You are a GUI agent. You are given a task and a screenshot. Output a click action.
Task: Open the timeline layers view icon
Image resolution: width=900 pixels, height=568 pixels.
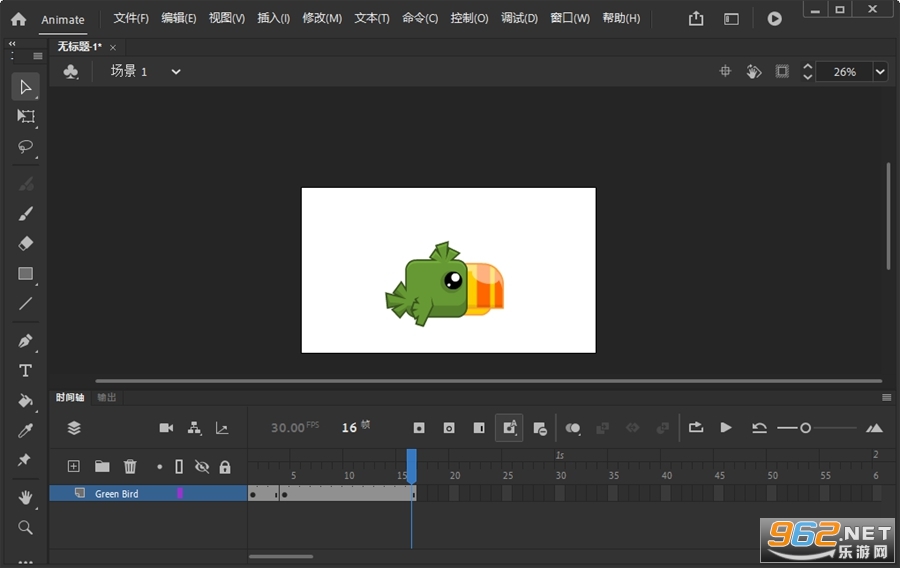pyautogui.click(x=74, y=428)
